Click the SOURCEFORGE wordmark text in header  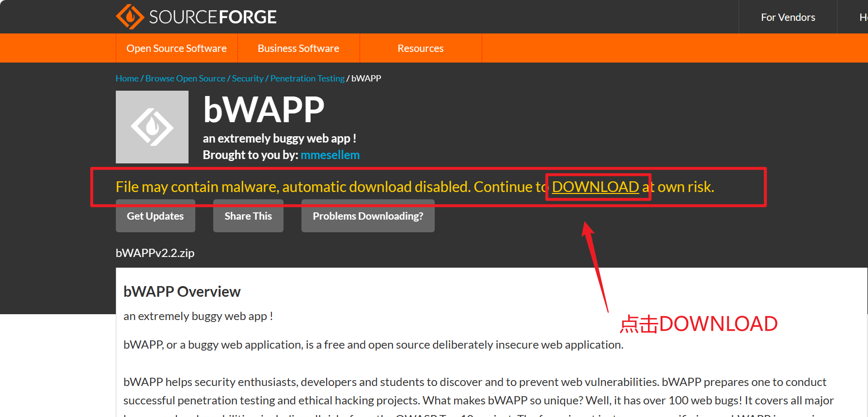212,17
